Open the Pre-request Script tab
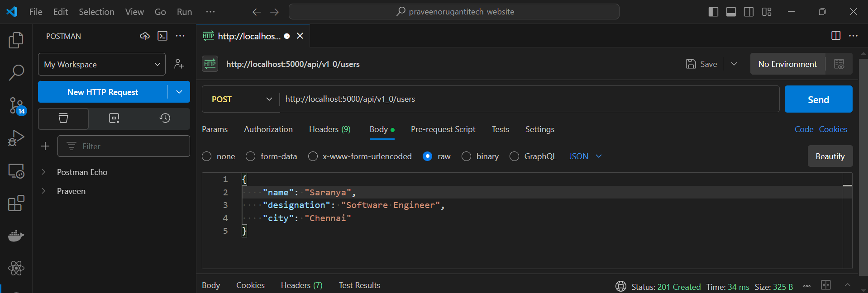868x293 pixels. click(x=443, y=129)
